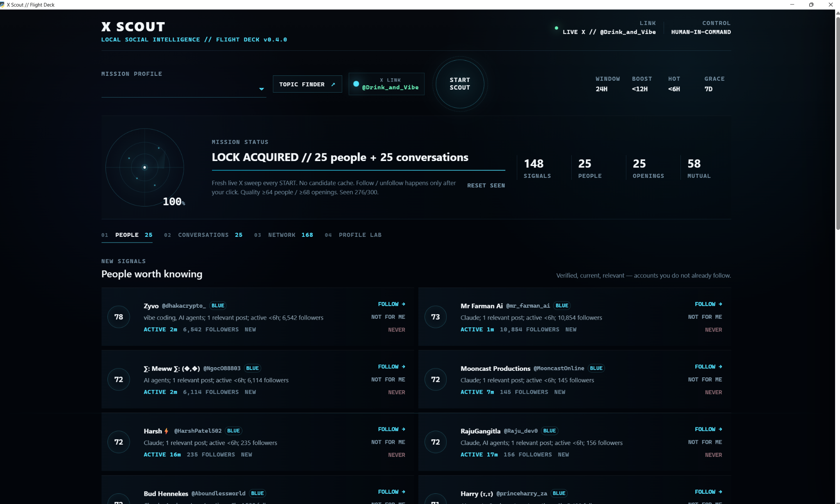
Task: Mark RajuGangitla as Not For Me
Action: 705,442
